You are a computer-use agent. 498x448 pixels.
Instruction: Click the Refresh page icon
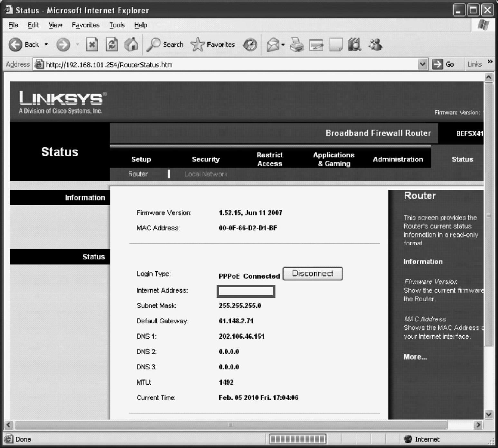pos(112,44)
